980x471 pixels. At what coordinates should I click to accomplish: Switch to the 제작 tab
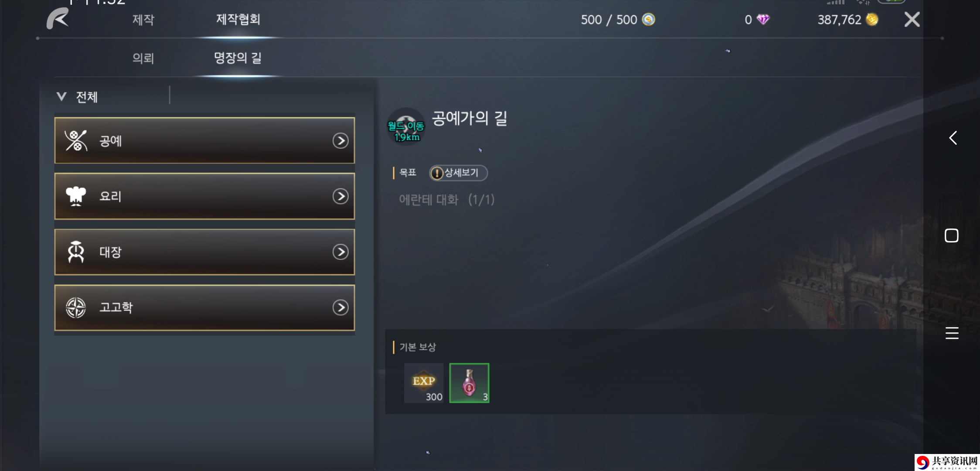pos(143,20)
